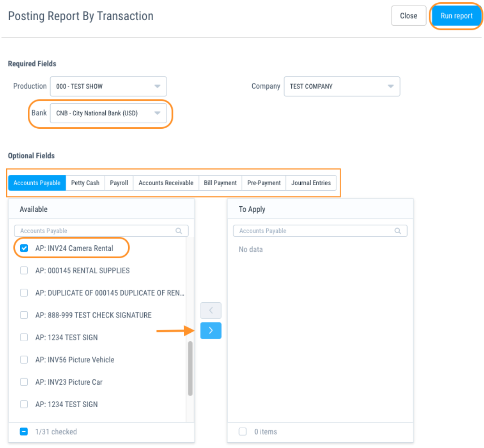Check AP: 000145 RENTAL SUPPLIES
Image resolution: width=484 pixels, height=448 pixels.
point(24,270)
